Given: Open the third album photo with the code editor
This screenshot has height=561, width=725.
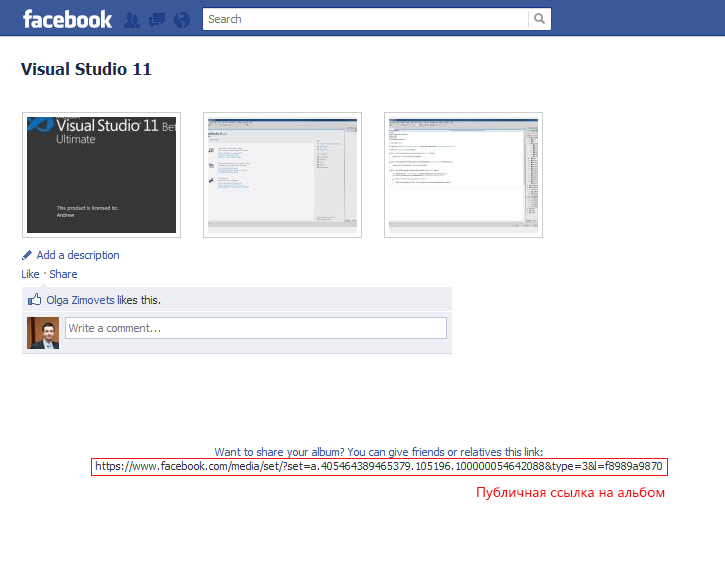Looking at the screenshot, I should click(463, 175).
